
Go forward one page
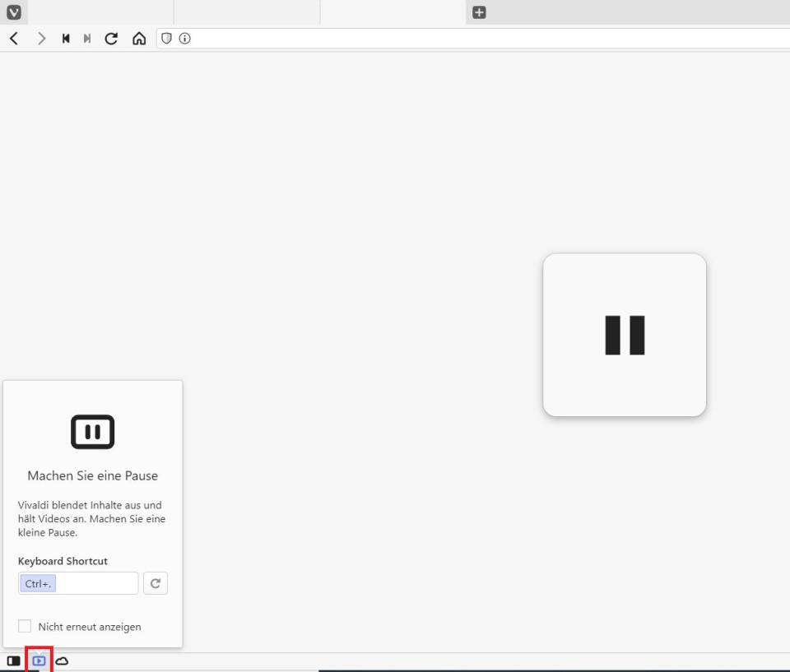[41, 39]
